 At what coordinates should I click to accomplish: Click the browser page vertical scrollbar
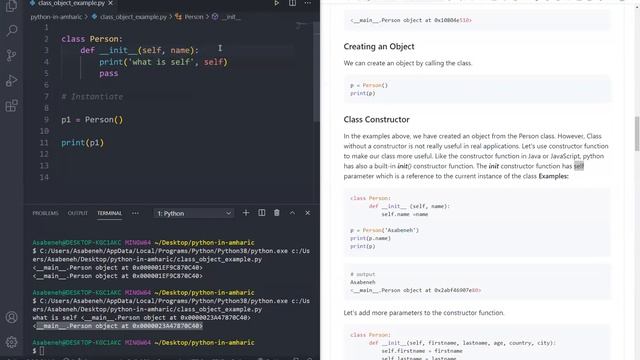(637, 133)
